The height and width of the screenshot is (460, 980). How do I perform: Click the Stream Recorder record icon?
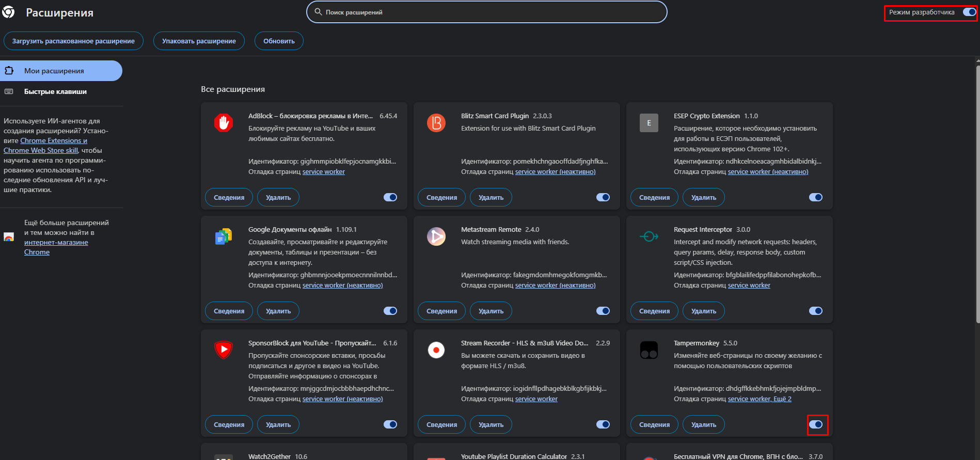[x=436, y=350]
